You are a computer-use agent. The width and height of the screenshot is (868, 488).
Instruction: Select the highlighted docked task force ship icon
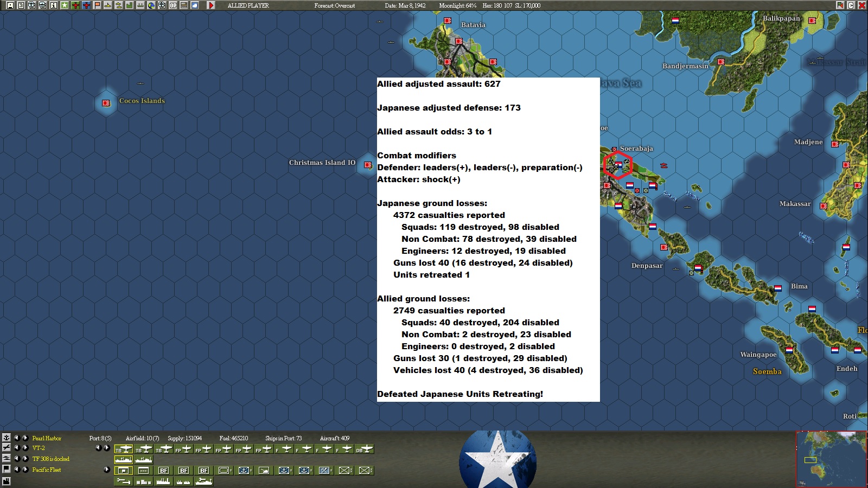pos(124,460)
